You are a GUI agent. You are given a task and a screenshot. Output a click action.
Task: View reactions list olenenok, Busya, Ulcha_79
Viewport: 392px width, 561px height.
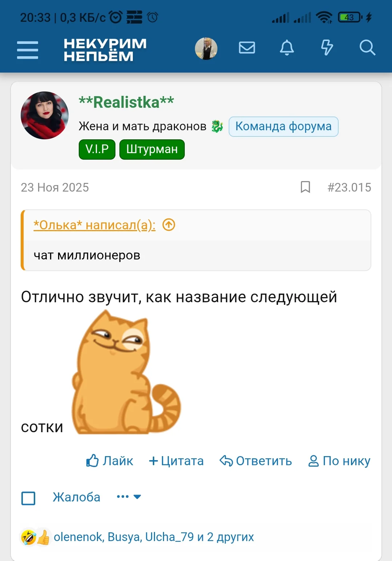154,537
